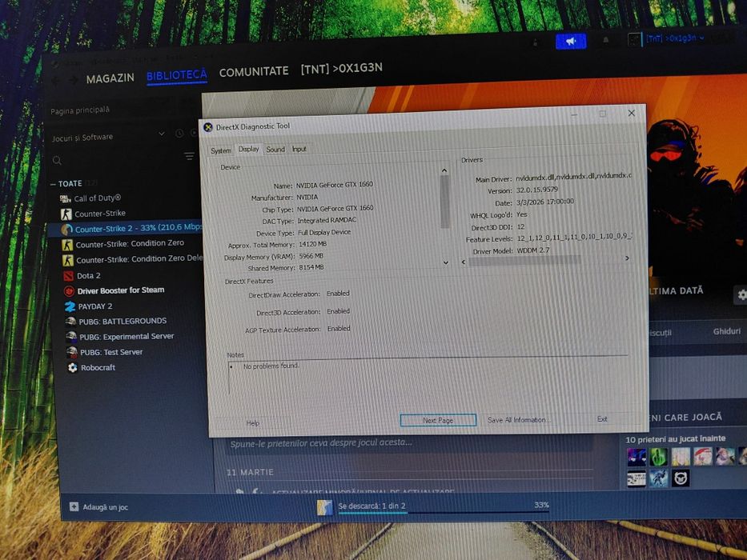The height and width of the screenshot is (560, 747).
Task: Click the Exit button in DxDiag
Action: (x=602, y=419)
